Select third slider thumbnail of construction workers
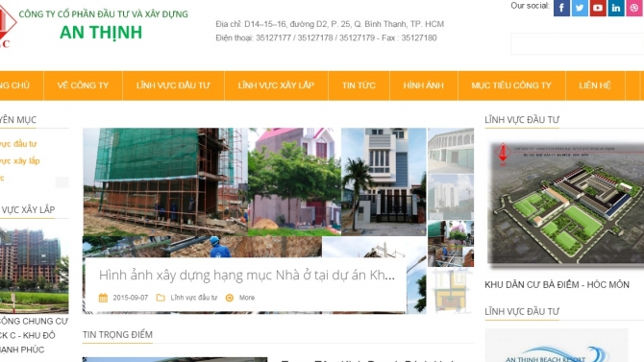The height and width of the screenshot is (362, 644). [451, 244]
